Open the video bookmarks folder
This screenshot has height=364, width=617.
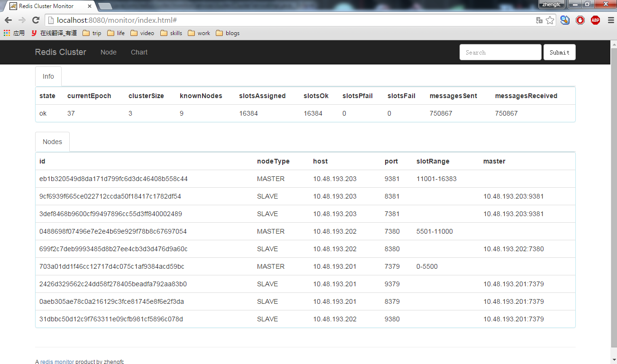tap(142, 33)
